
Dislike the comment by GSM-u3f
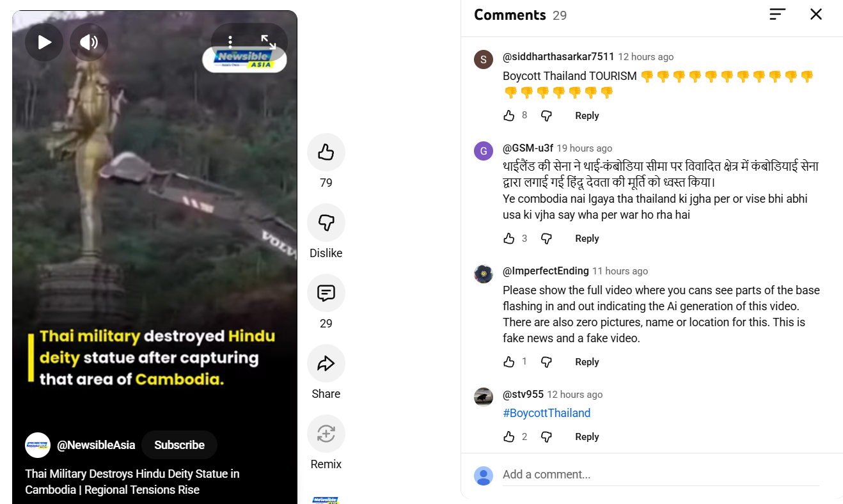click(546, 239)
